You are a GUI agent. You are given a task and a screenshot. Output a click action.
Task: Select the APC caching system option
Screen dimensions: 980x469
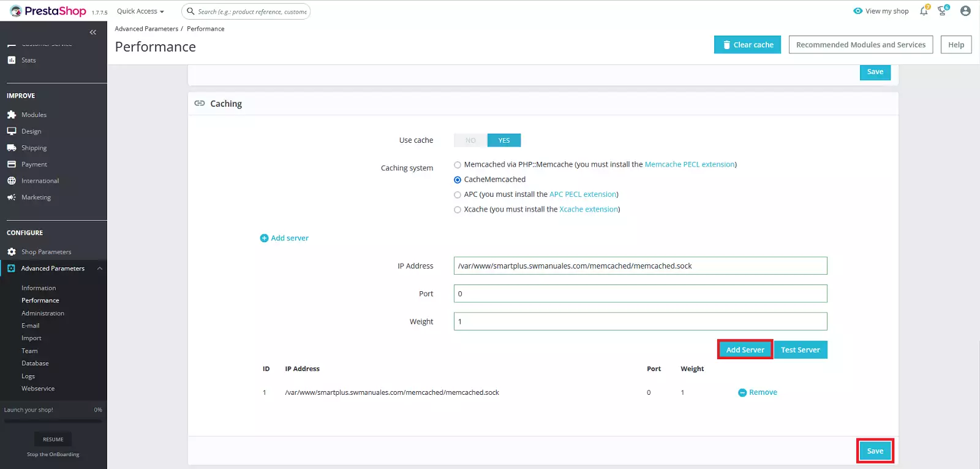tap(458, 195)
